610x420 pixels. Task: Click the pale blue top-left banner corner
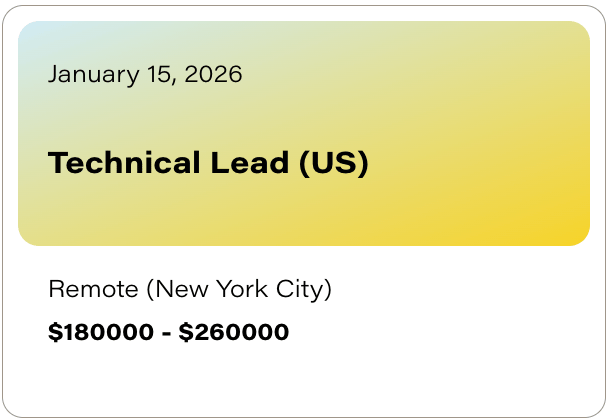point(37,37)
